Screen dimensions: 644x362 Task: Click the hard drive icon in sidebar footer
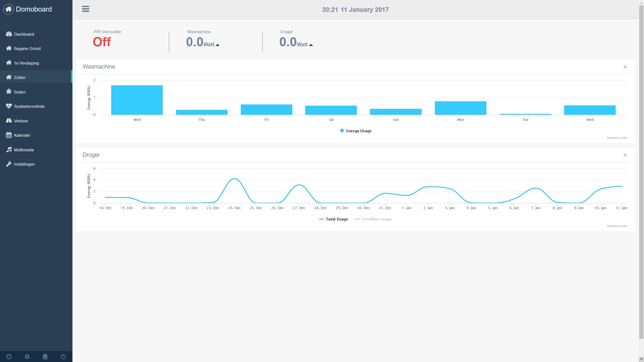pos(45,356)
